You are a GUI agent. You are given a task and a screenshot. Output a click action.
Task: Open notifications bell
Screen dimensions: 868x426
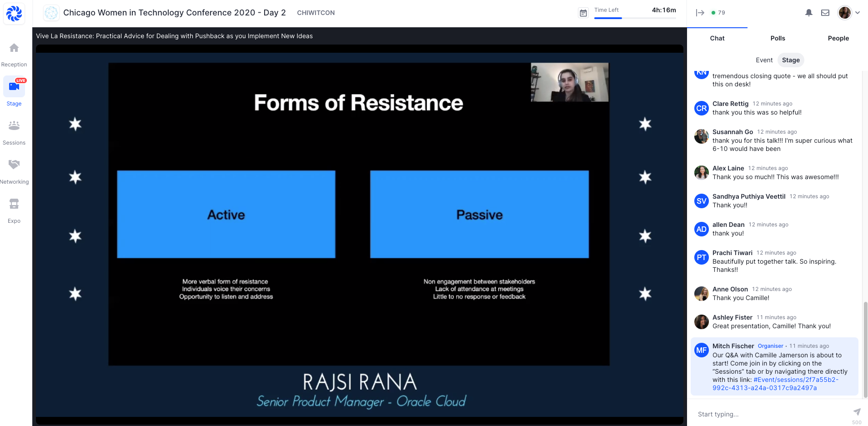808,13
